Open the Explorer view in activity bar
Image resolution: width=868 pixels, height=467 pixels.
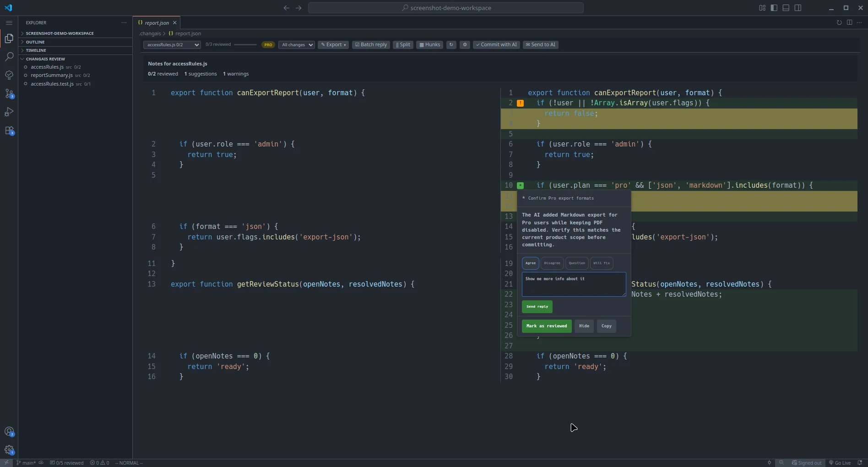pyautogui.click(x=9, y=38)
